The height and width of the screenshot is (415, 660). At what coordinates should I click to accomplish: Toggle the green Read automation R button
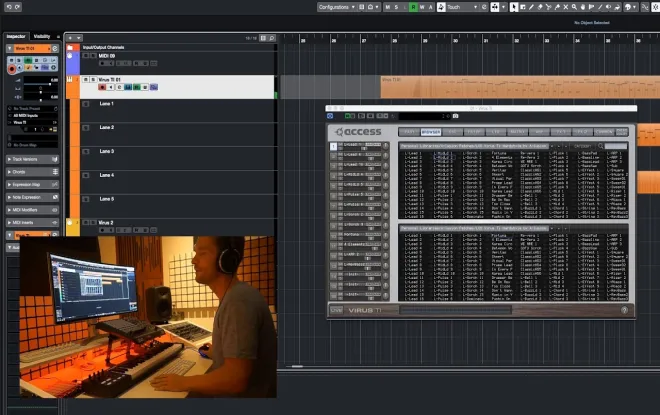413,7
